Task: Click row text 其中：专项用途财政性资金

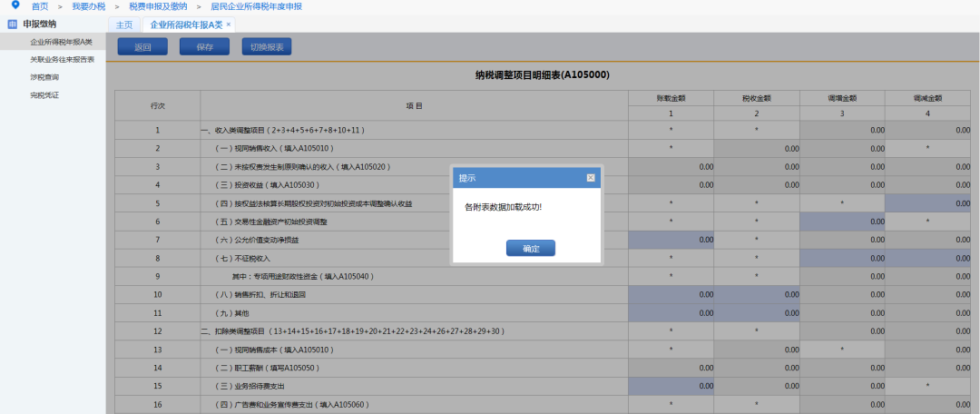Action: [303, 276]
